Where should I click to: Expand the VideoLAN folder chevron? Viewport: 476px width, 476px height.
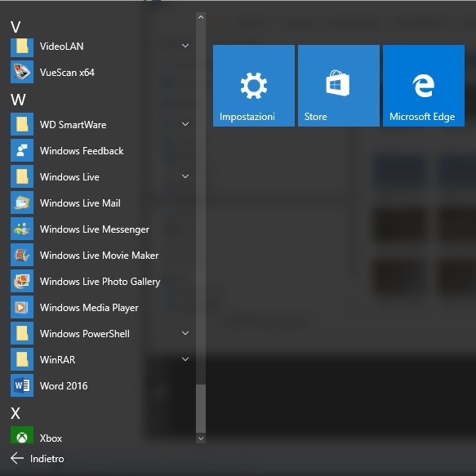(185, 46)
